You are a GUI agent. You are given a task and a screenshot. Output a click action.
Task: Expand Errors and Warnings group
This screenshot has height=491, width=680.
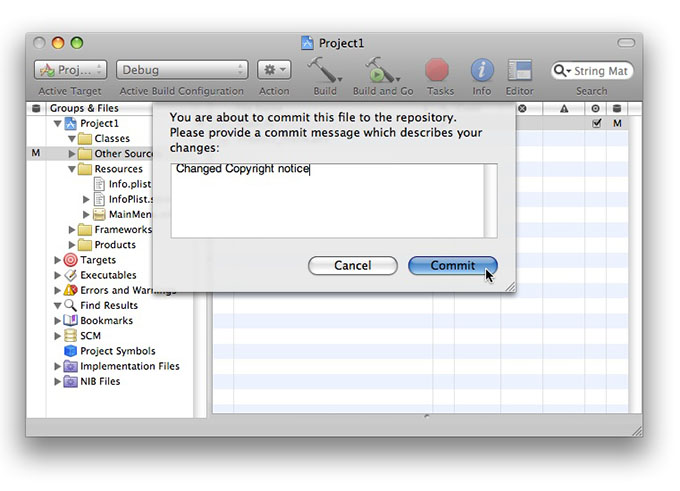(57, 290)
